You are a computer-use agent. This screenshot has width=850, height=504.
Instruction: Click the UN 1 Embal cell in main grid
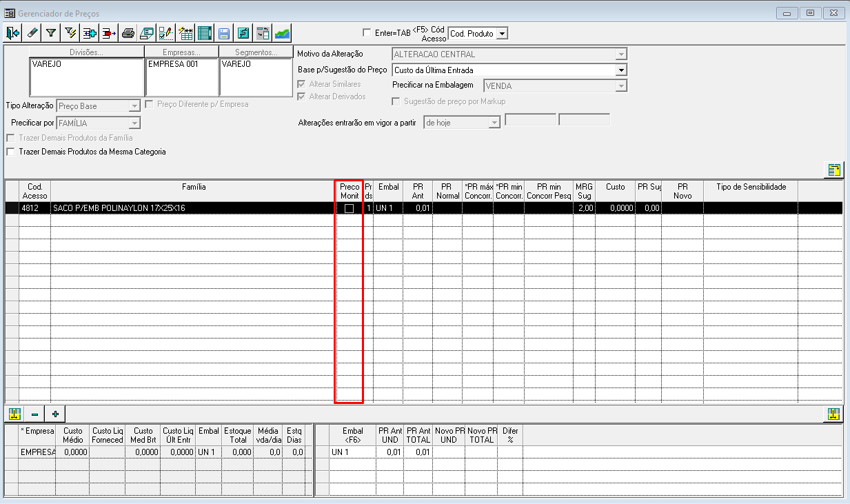click(388, 208)
